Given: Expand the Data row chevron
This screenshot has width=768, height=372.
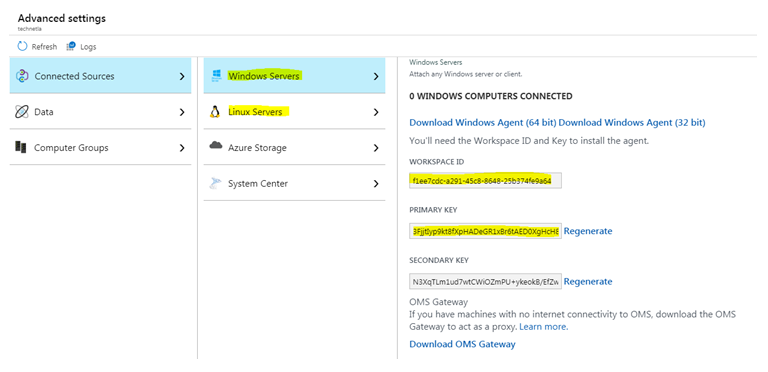Looking at the screenshot, I should coord(182,112).
